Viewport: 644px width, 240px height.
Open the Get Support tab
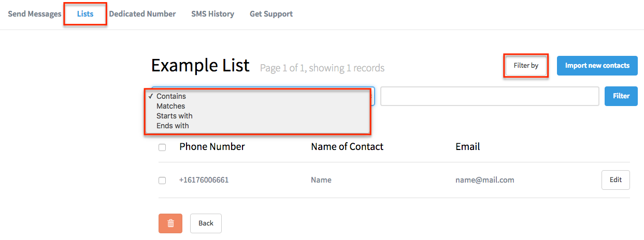pos(271,14)
